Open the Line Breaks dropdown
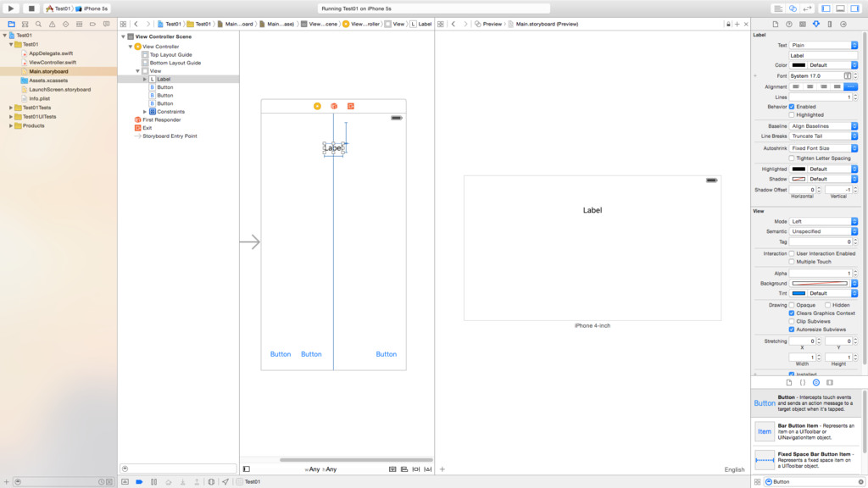 click(823, 136)
